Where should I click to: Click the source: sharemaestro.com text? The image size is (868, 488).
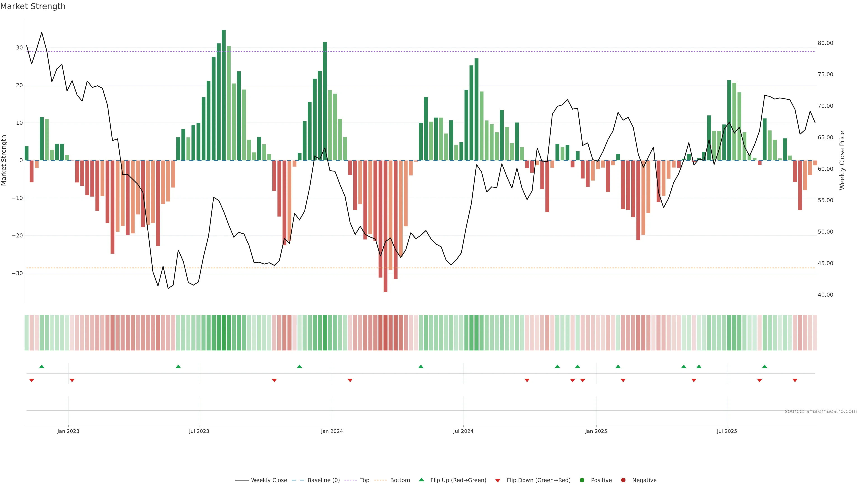tap(821, 411)
